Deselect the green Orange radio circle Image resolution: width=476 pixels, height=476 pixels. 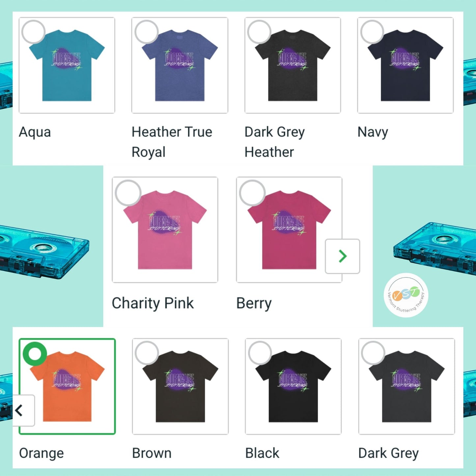pos(35,354)
